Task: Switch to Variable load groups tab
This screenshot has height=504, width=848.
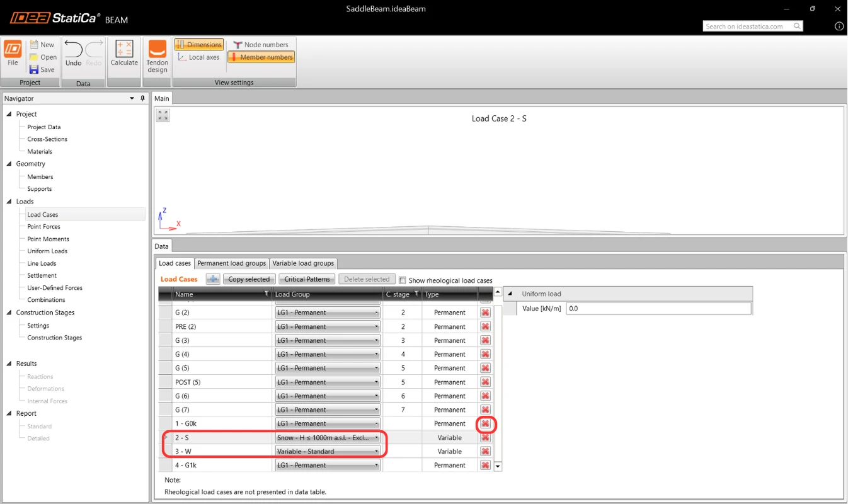Action: pos(304,263)
